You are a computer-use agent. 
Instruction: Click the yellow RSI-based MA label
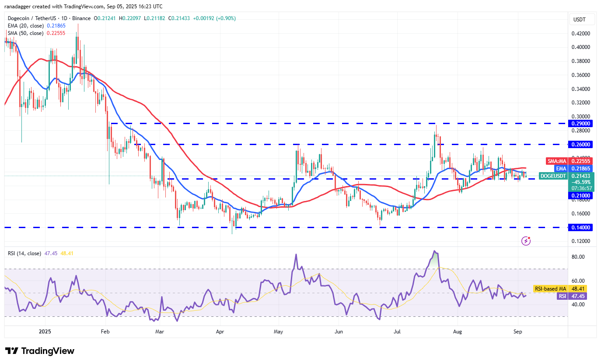pos(550,288)
